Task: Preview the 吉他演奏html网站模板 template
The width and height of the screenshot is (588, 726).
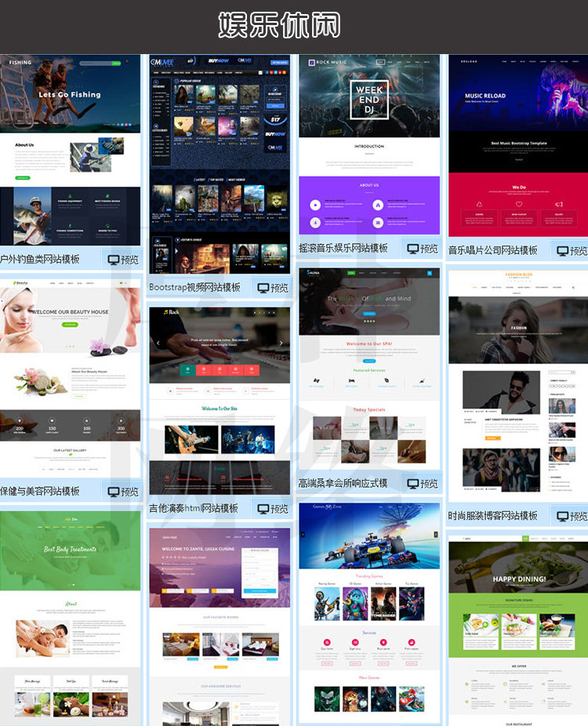Action: (273, 509)
